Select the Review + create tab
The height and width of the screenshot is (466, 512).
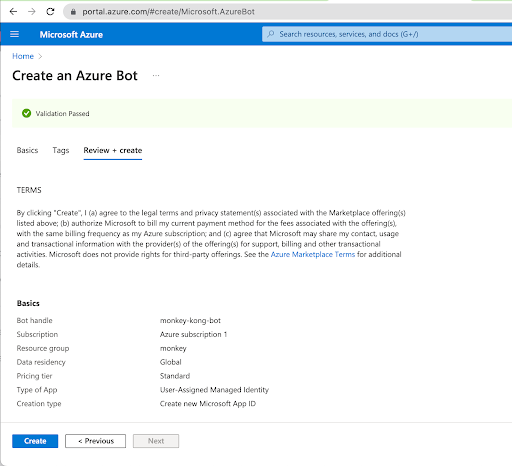pyautogui.click(x=113, y=150)
